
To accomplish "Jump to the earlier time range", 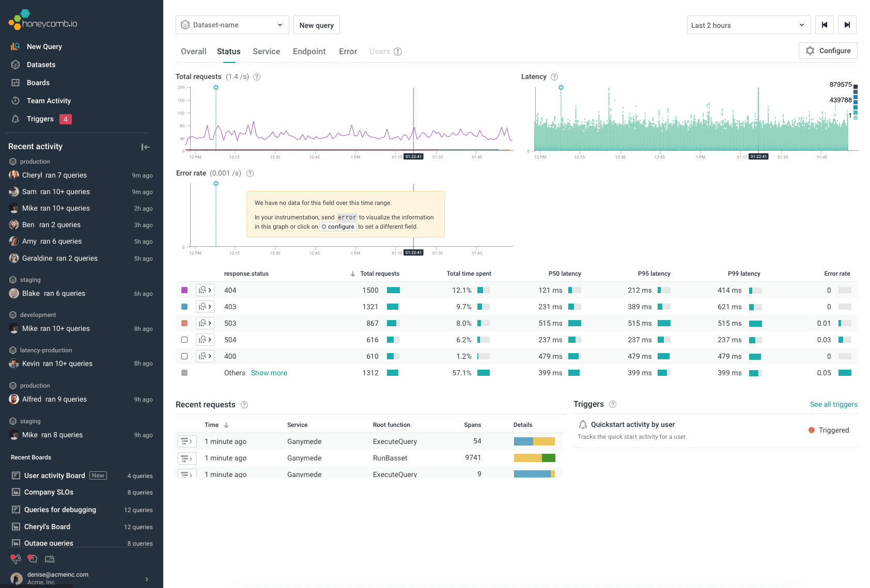I will click(x=824, y=25).
